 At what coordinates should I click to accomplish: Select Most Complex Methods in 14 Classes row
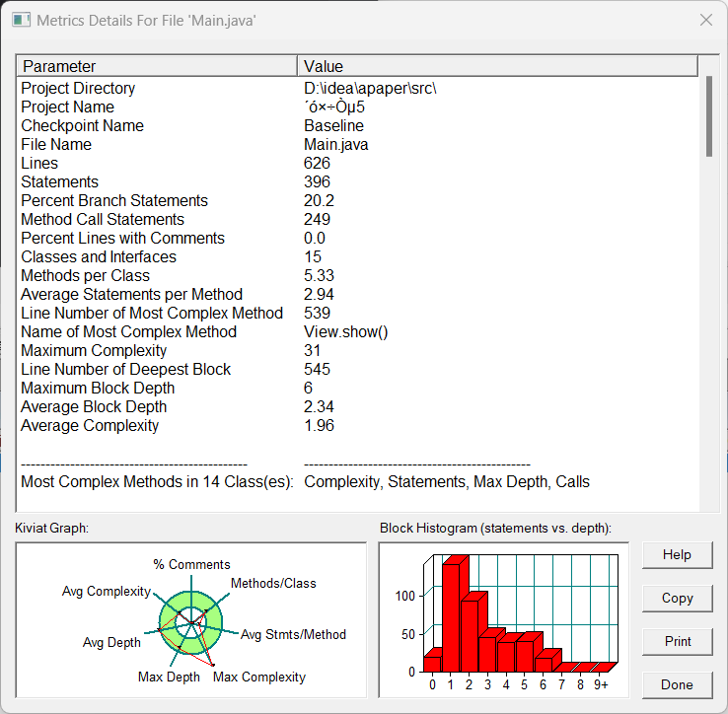point(357,482)
